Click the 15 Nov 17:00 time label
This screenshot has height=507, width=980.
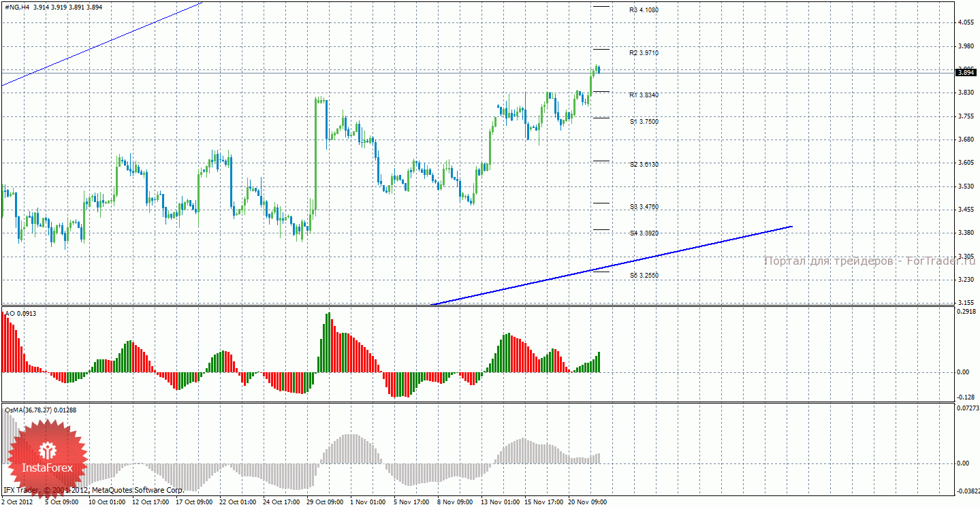tap(543, 502)
